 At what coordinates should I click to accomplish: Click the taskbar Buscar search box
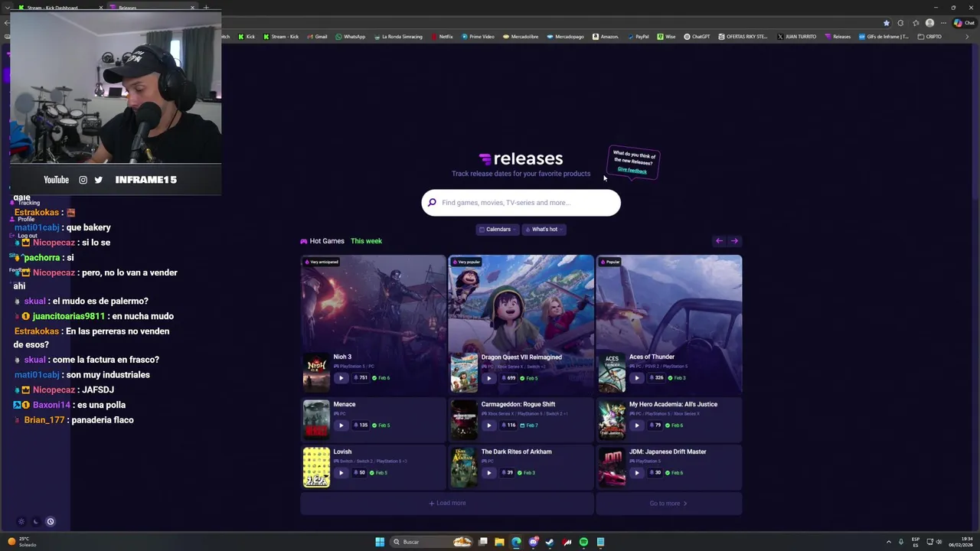click(431, 542)
